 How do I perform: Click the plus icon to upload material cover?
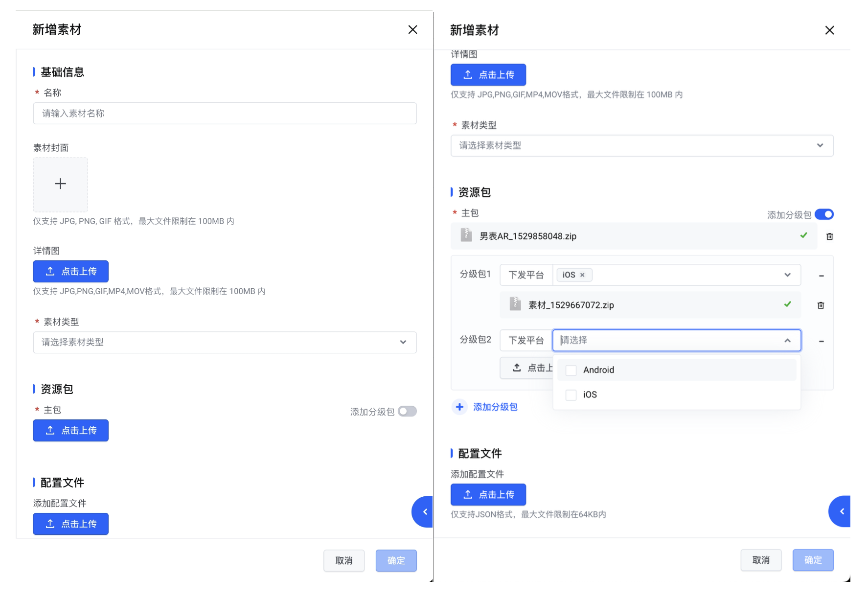(x=60, y=184)
